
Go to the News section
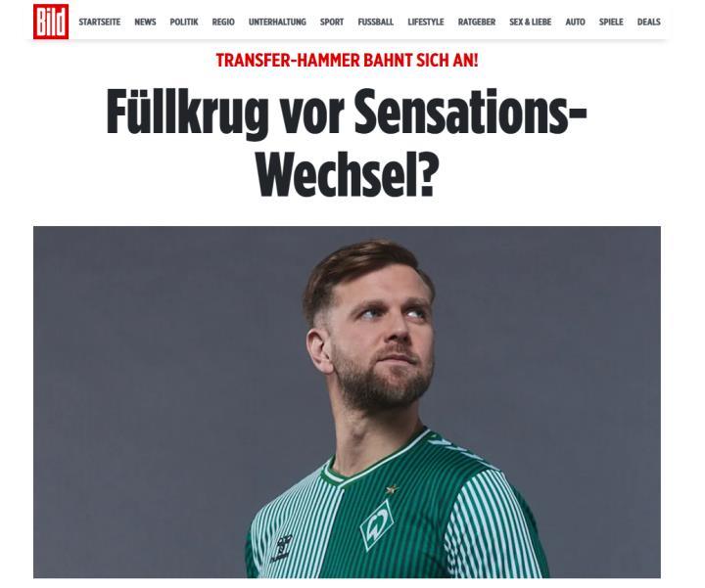[x=145, y=22]
